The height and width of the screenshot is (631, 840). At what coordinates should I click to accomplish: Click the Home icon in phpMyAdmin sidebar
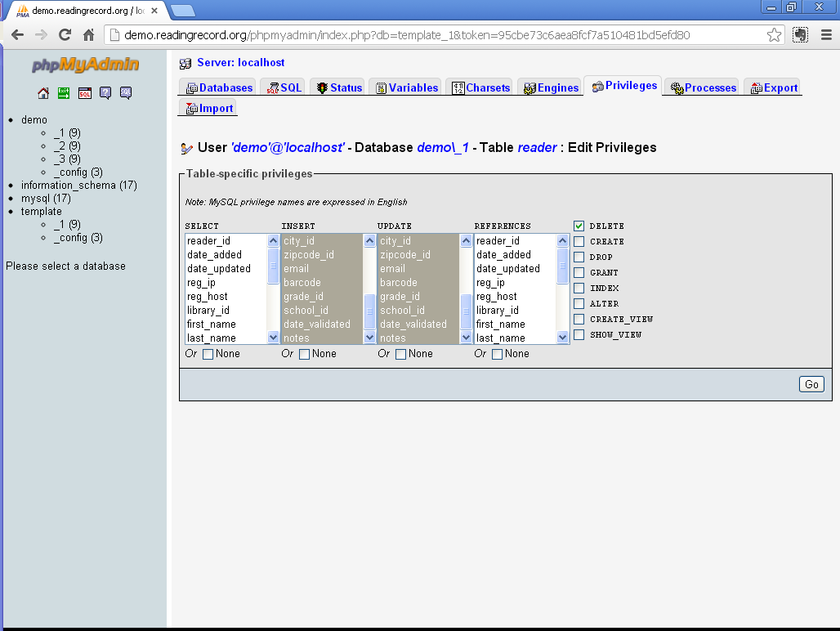(43, 93)
